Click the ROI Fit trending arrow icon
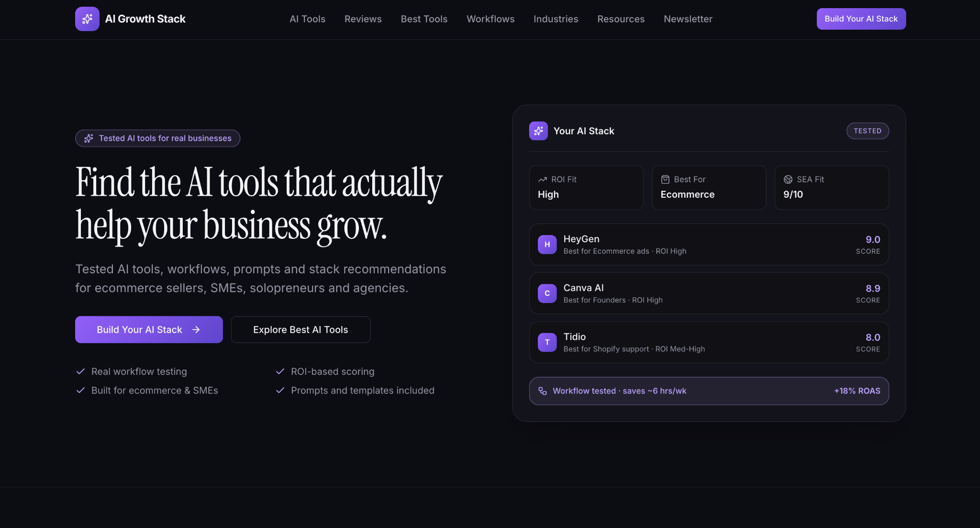The height and width of the screenshot is (528, 980). 542,180
